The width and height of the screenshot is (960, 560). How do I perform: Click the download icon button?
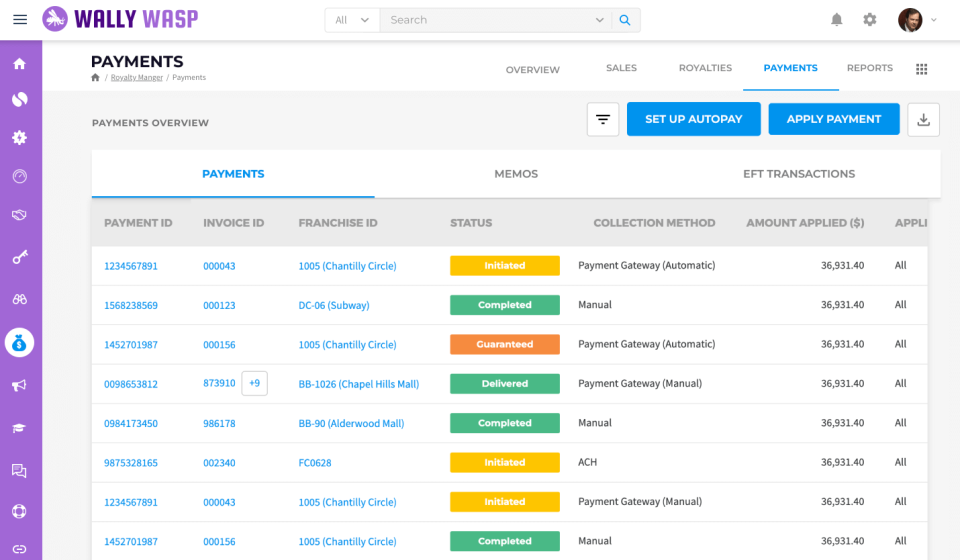click(923, 120)
